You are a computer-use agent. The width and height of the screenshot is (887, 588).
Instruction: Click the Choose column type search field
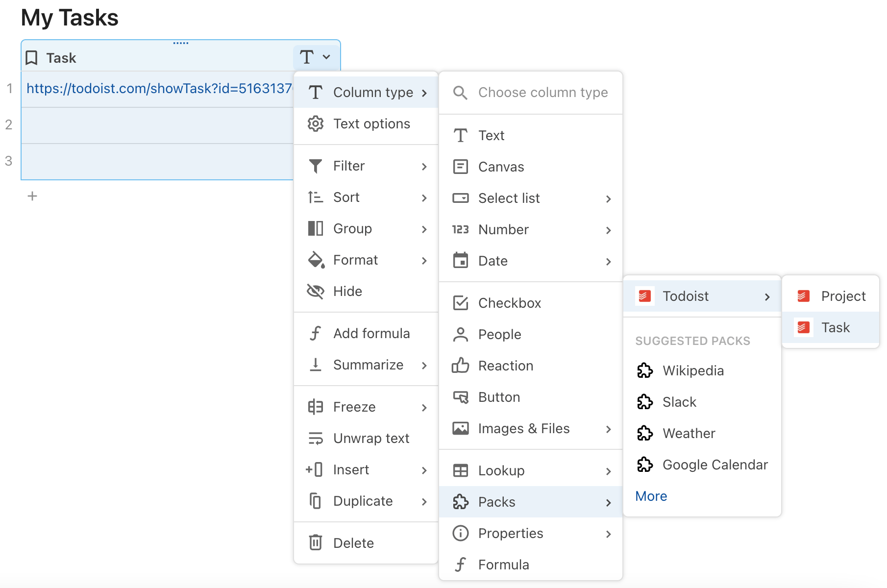pos(531,93)
